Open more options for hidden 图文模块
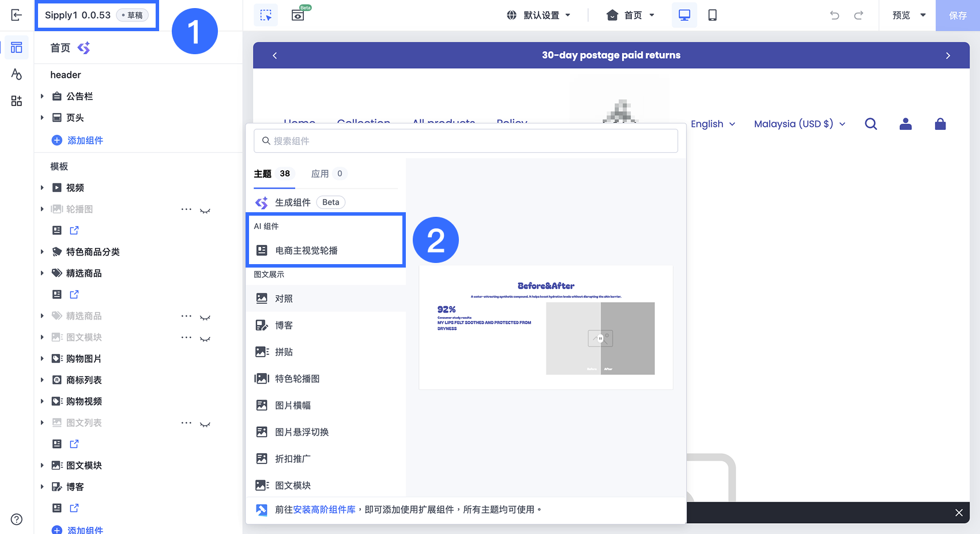The height and width of the screenshot is (534, 980). 186,337
